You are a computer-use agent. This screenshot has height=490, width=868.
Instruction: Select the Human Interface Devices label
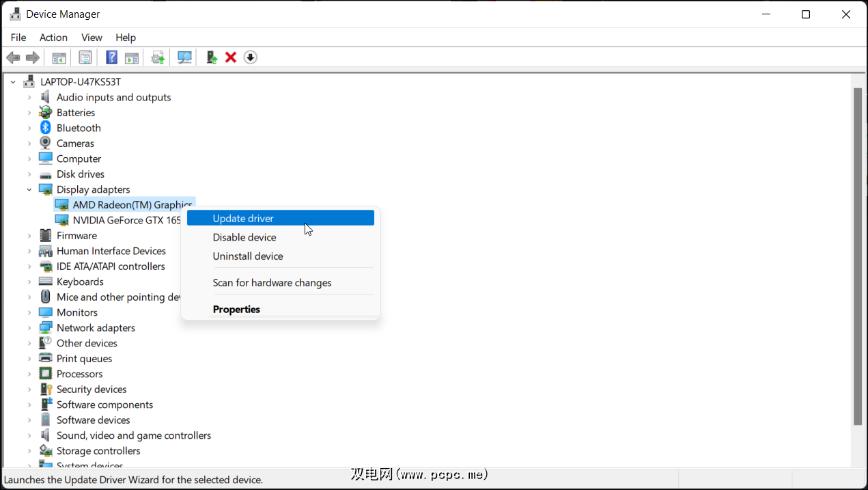coord(111,251)
